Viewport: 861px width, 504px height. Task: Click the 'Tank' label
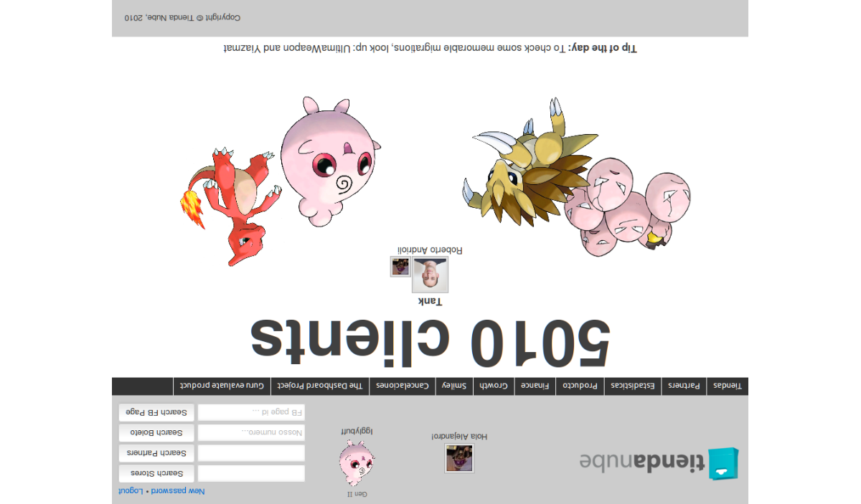[430, 302]
